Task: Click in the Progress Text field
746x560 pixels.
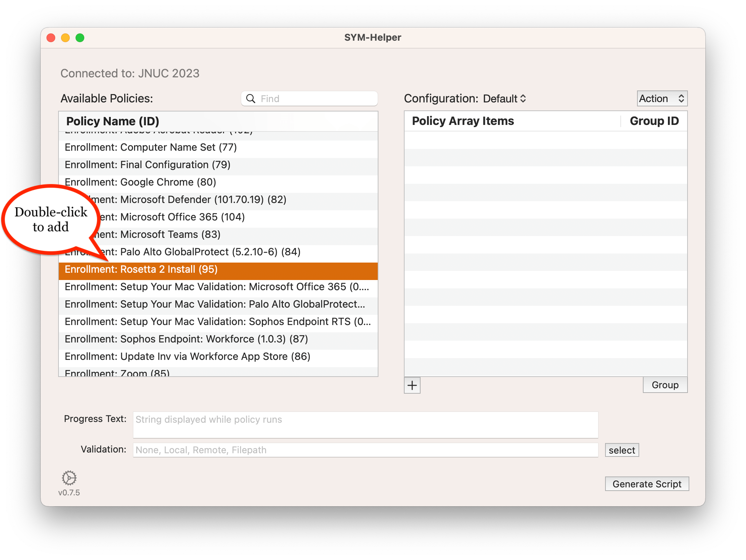Action: click(x=365, y=425)
